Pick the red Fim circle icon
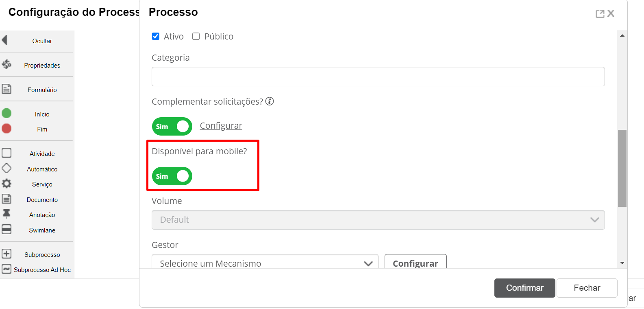Screen dimensions: 644x309 (x=7, y=129)
